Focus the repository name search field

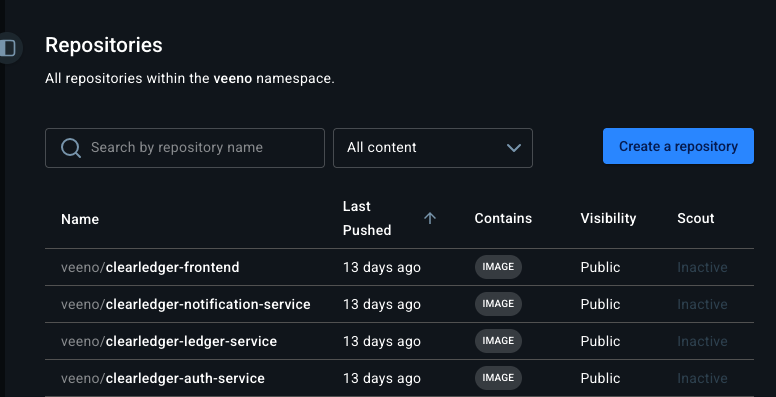point(185,148)
